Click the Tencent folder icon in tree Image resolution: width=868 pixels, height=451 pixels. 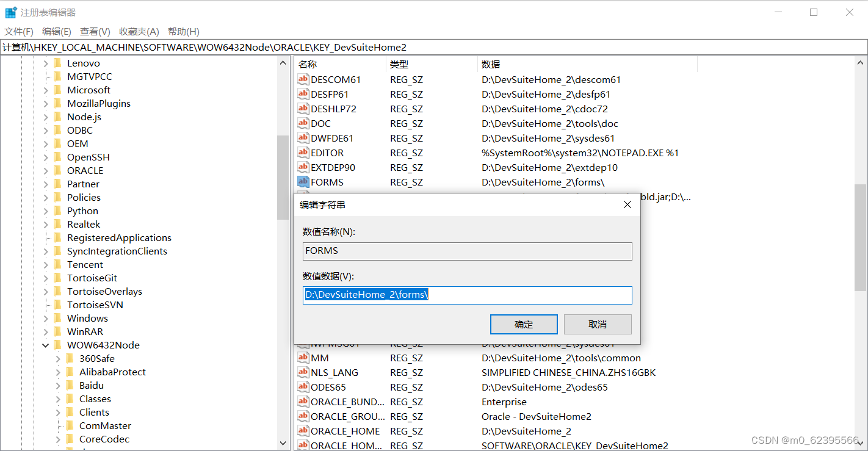[x=57, y=264]
